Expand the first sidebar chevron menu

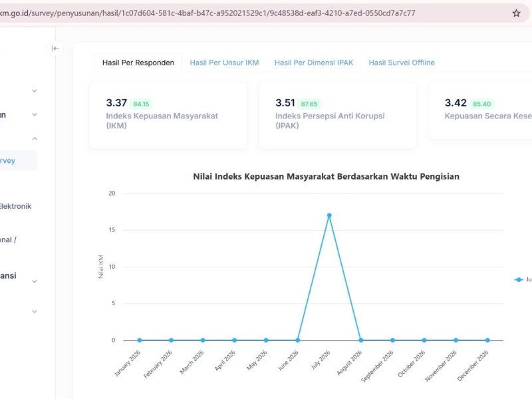tap(35, 90)
